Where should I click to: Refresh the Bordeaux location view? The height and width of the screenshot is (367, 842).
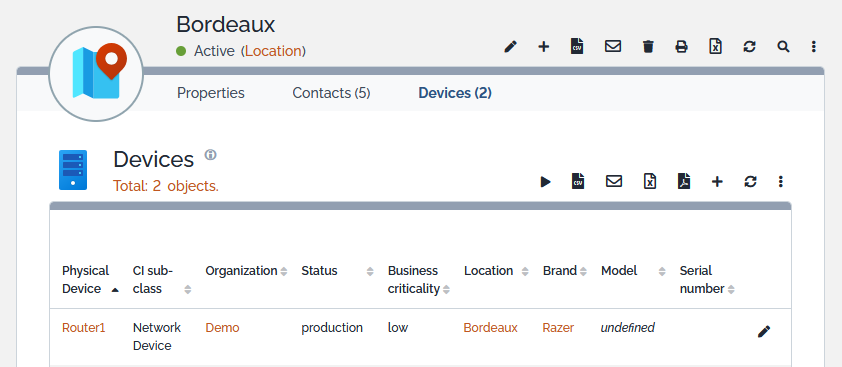pyautogui.click(x=749, y=47)
